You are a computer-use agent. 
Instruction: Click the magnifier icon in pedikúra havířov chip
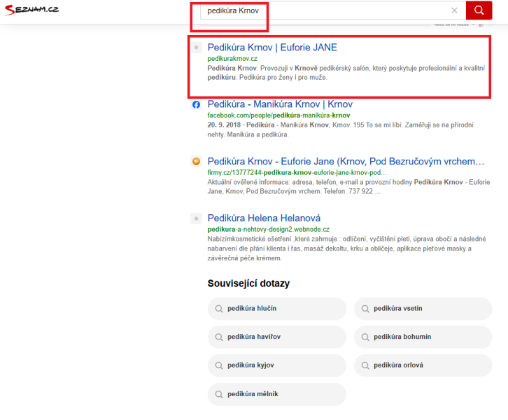click(x=219, y=337)
